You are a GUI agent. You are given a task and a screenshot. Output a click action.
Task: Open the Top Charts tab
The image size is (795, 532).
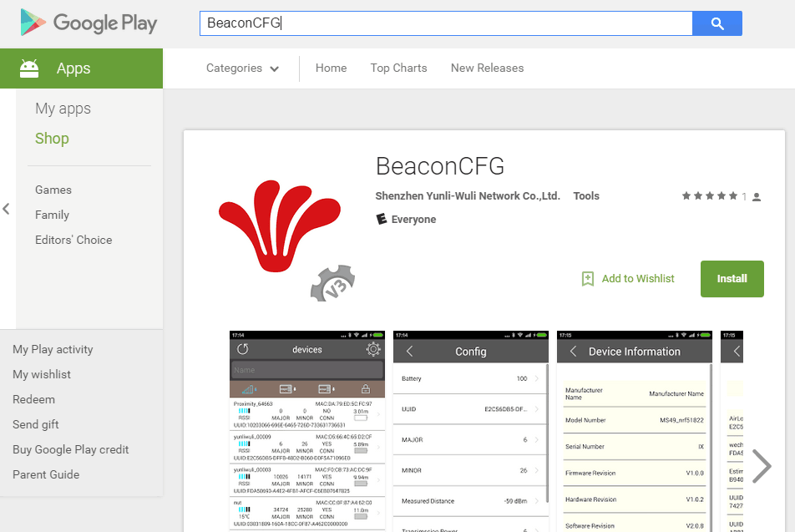coord(398,68)
